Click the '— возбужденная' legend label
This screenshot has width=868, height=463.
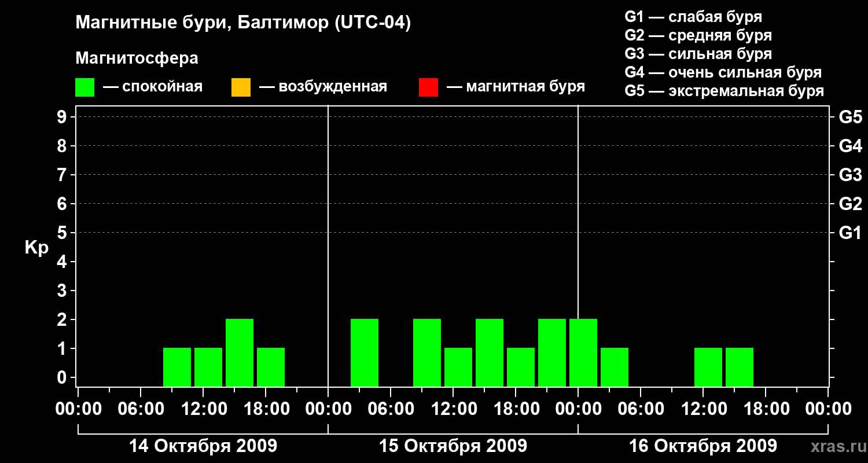[x=323, y=87]
